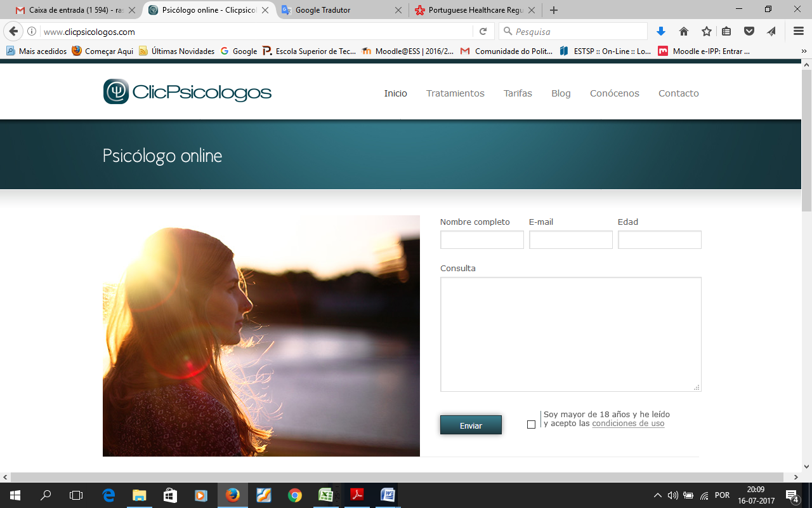The image size is (812, 508).
Task: Check the 'Soy mayor de 18 años' checkbox
Action: coord(532,424)
